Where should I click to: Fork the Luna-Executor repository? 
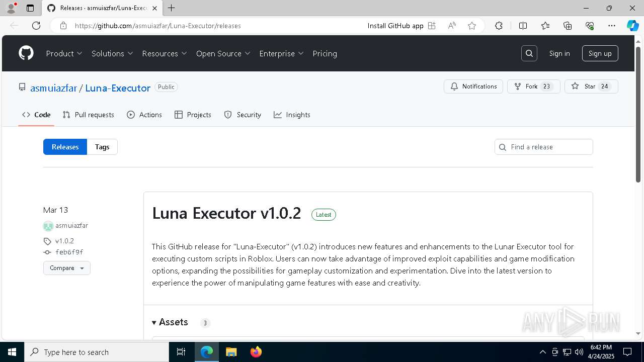534,86
